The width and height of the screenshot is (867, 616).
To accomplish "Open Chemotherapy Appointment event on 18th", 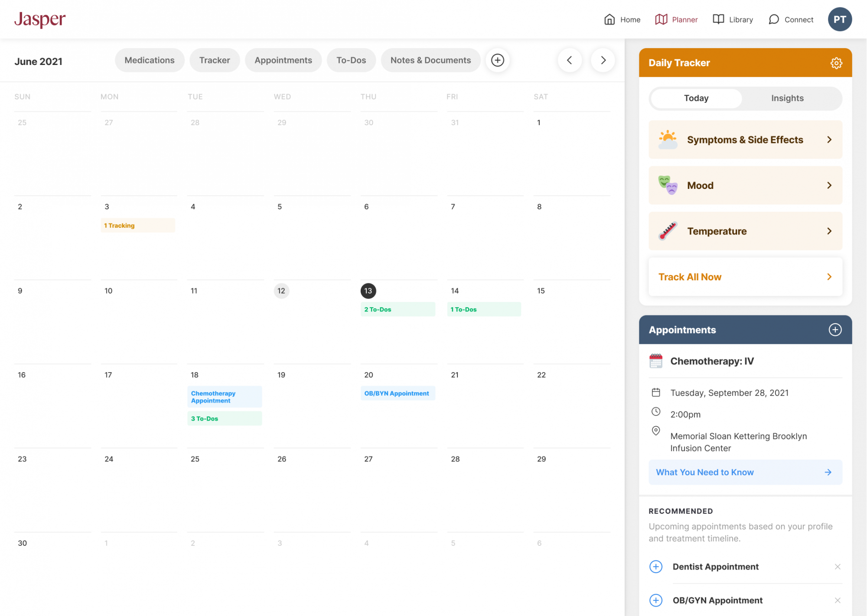I will tap(224, 397).
